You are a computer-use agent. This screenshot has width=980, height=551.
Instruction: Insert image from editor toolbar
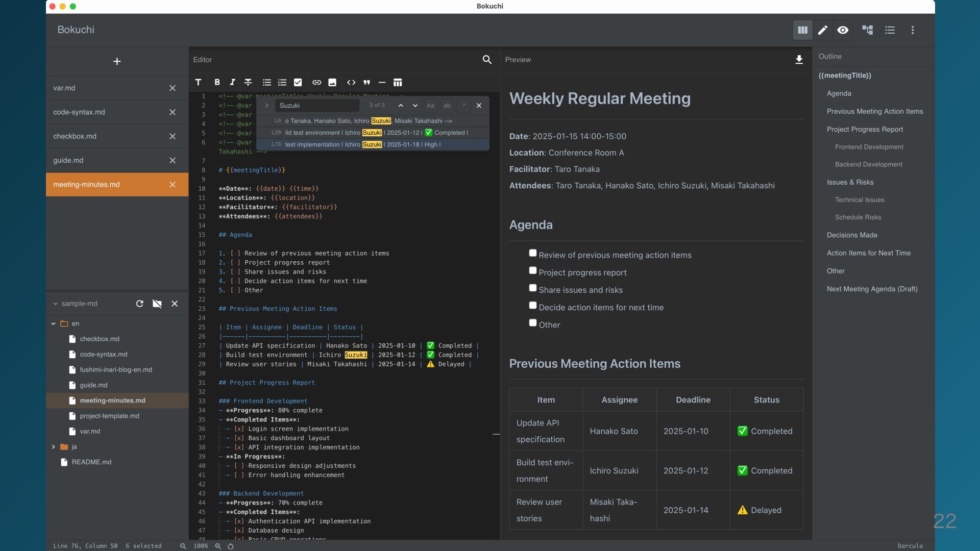[x=332, y=82]
